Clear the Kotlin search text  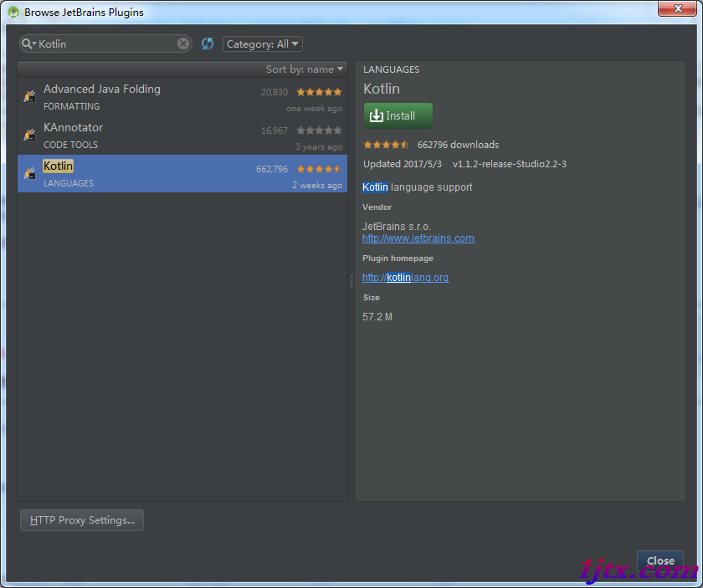[183, 43]
